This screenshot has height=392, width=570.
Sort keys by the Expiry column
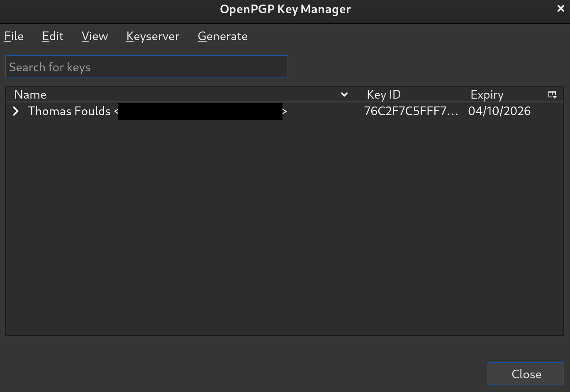click(487, 94)
